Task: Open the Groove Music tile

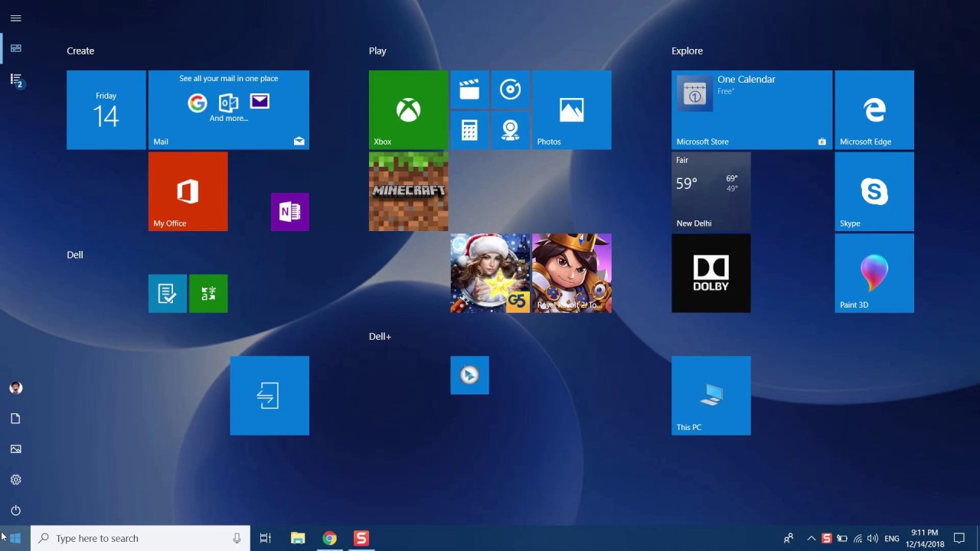Action: click(510, 90)
